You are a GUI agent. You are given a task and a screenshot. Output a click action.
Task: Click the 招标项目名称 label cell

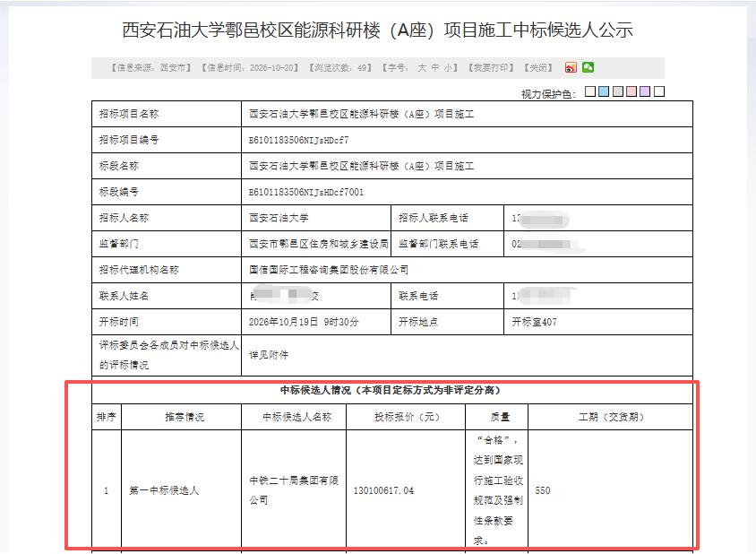(167, 115)
